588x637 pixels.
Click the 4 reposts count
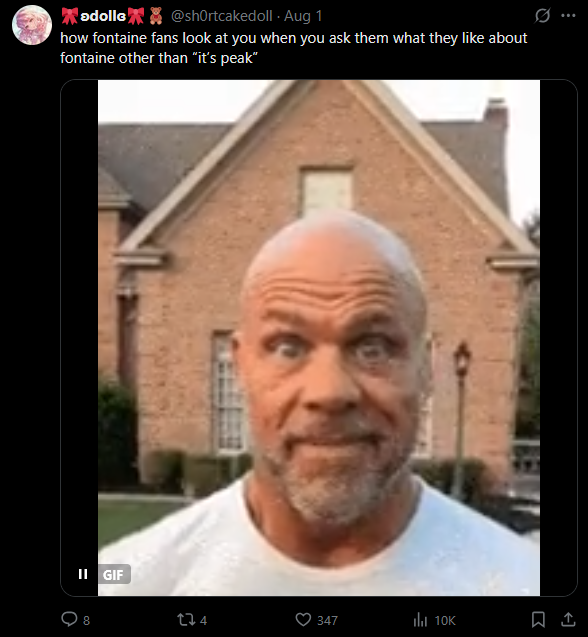(x=203, y=620)
